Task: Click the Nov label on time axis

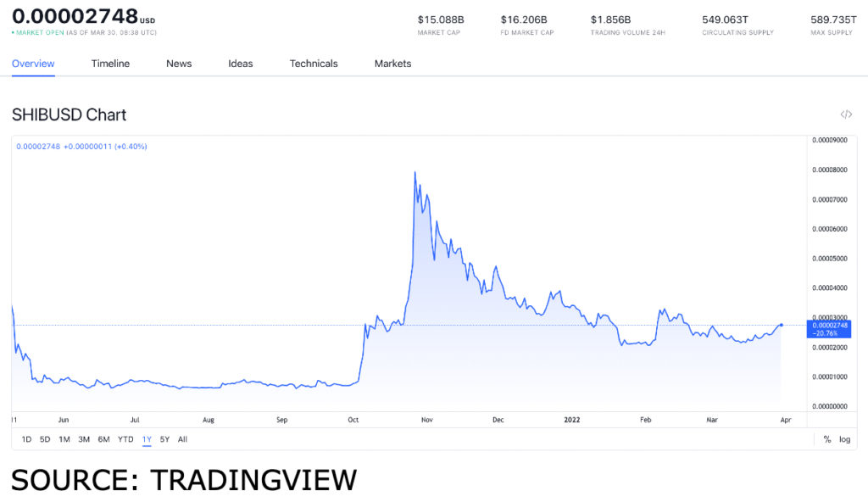Action: [x=427, y=420]
